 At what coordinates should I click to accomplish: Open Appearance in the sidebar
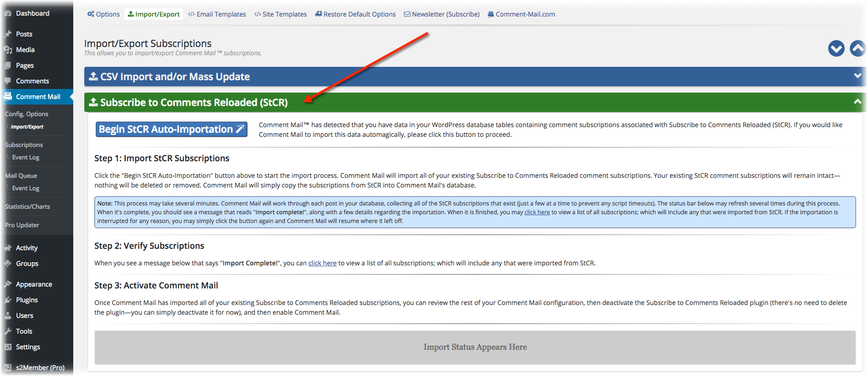[34, 284]
